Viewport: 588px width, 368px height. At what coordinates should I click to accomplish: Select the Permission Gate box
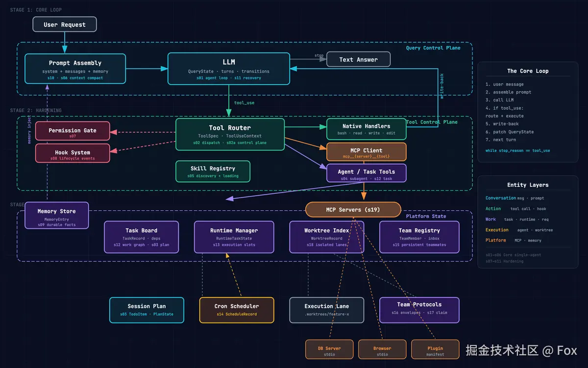click(73, 131)
